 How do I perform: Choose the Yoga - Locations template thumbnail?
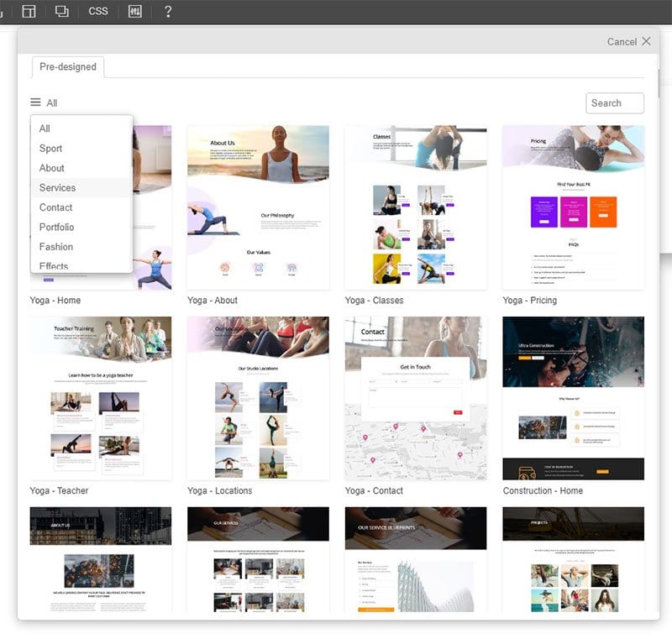pos(258,398)
